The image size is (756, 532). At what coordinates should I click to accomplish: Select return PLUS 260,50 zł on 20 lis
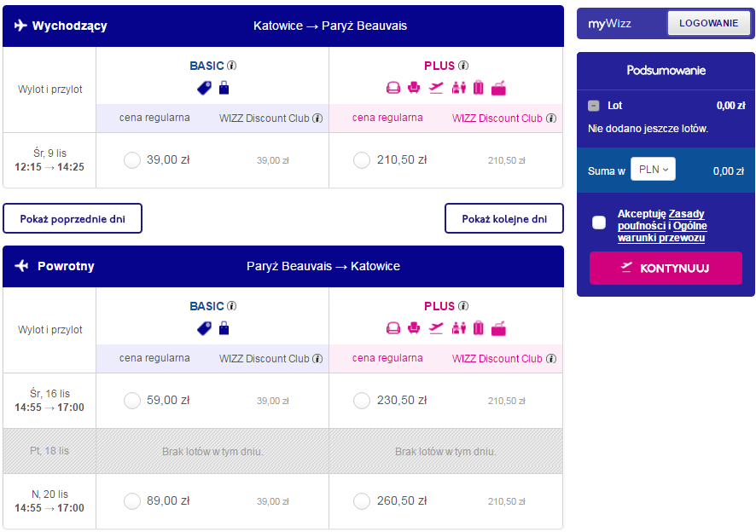click(362, 501)
